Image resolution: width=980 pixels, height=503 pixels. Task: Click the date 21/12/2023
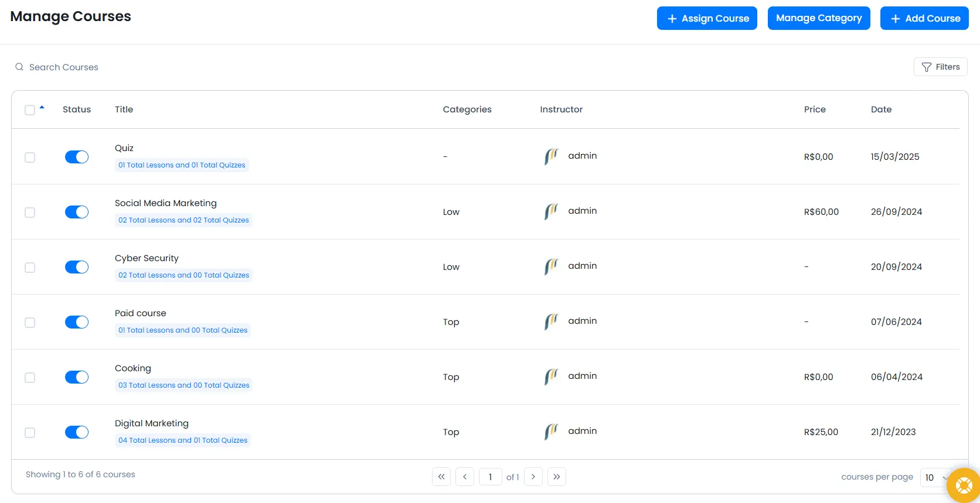[893, 432]
